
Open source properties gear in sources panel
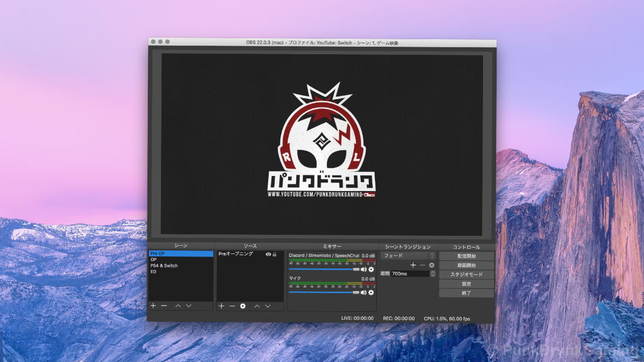point(243,306)
